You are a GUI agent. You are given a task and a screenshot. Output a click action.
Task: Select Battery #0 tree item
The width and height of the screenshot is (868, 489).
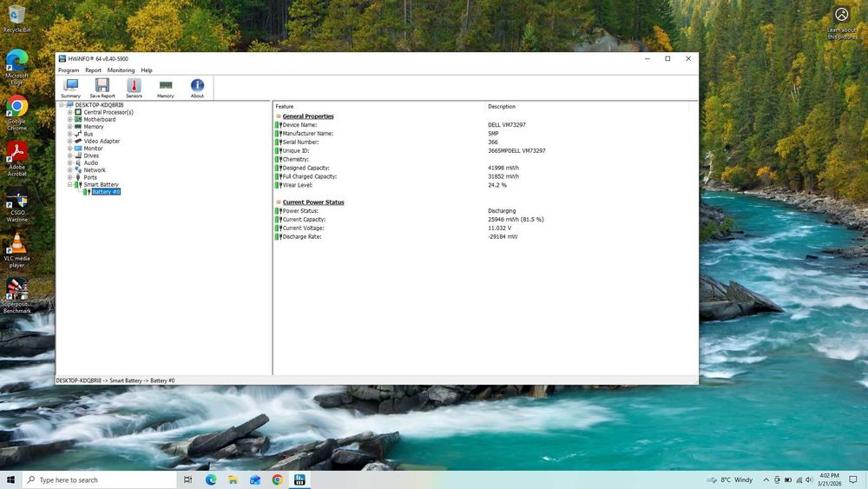point(106,192)
